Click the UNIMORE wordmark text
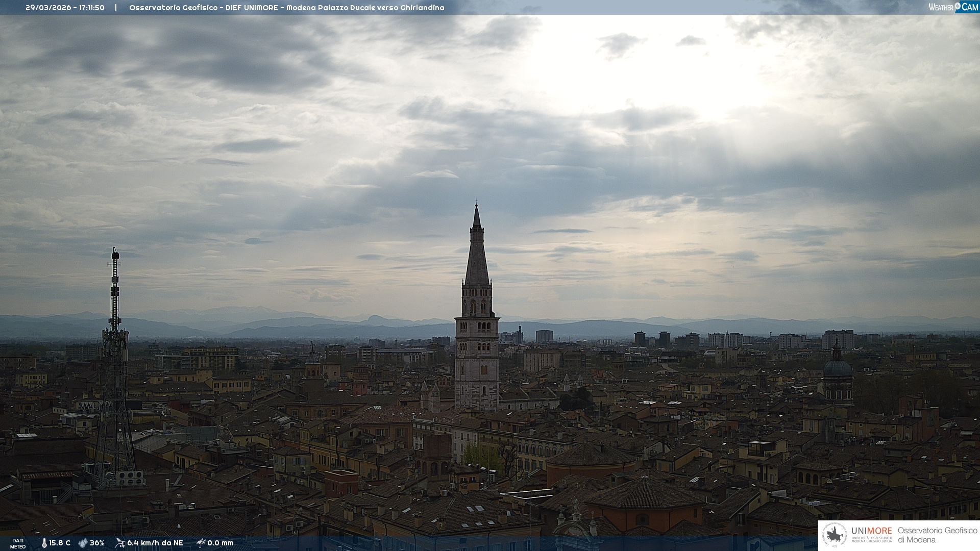Screen dimensions: 980x551 click(x=871, y=531)
